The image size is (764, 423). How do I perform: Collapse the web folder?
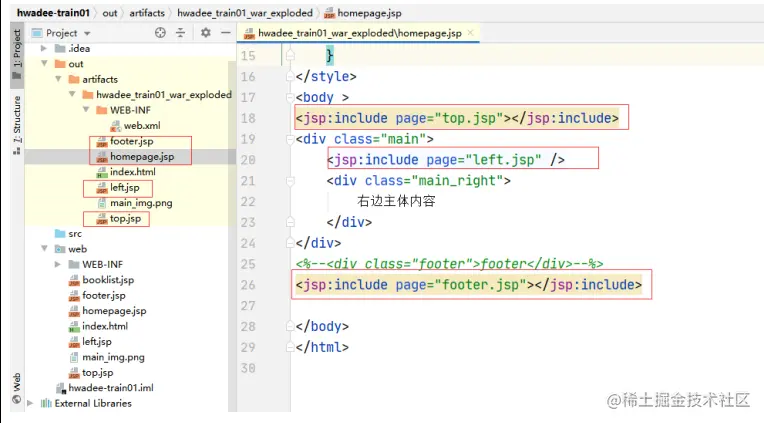44,249
